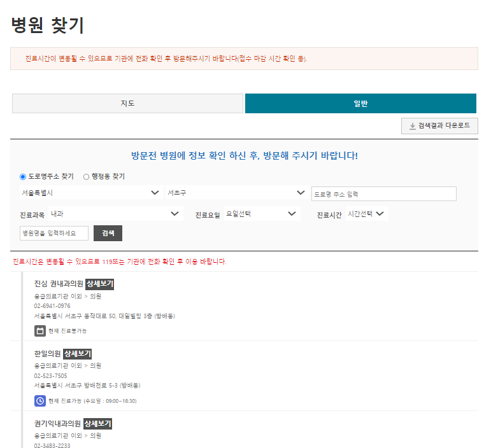The height and width of the screenshot is (448, 484).
Task: Click the download icon in 검색결과 다운로드
Action: [x=413, y=126]
